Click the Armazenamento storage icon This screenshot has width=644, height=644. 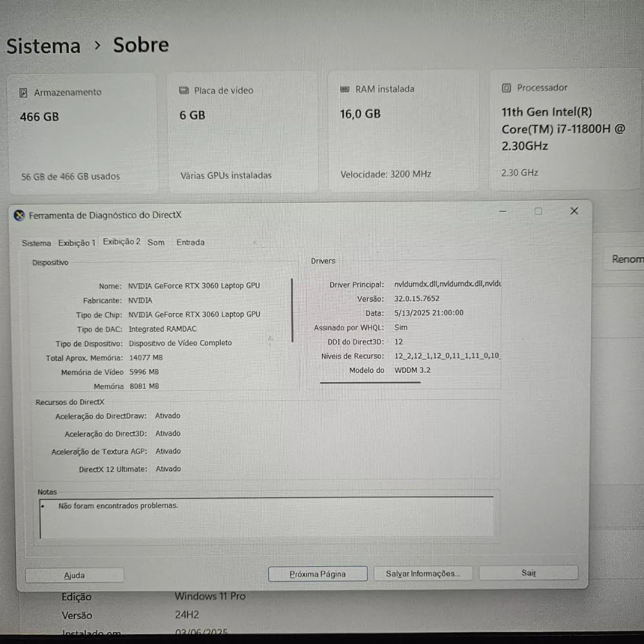pyautogui.click(x=23, y=93)
